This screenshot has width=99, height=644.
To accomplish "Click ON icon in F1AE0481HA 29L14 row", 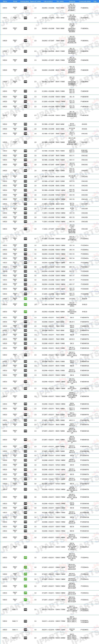I will (x=25, y=375).
